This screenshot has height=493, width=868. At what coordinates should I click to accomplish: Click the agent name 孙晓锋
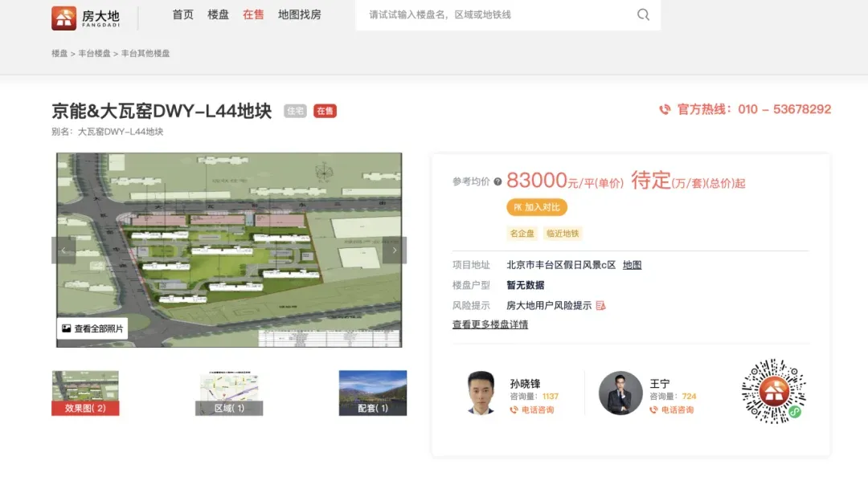click(x=525, y=384)
